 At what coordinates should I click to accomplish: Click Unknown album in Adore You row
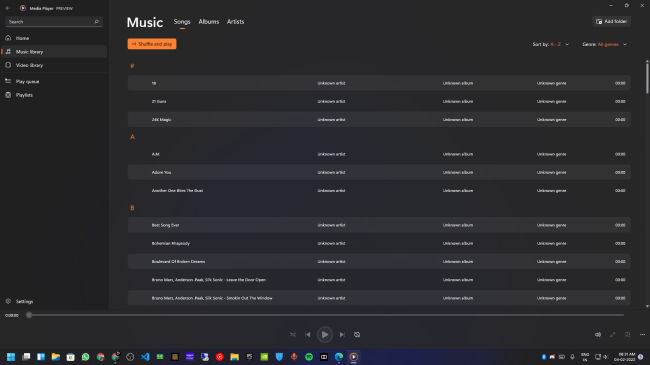click(x=458, y=173)
